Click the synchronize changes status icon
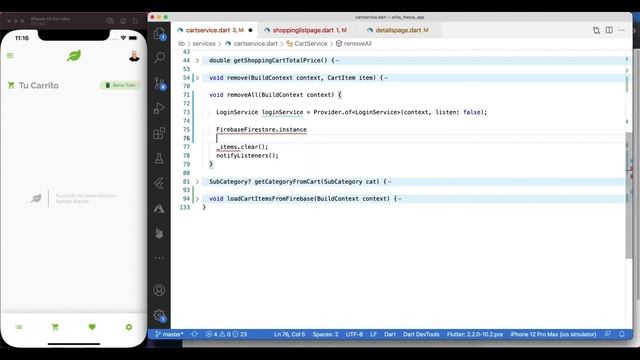Screen dimensions: 640x360 tap(195, 334)
